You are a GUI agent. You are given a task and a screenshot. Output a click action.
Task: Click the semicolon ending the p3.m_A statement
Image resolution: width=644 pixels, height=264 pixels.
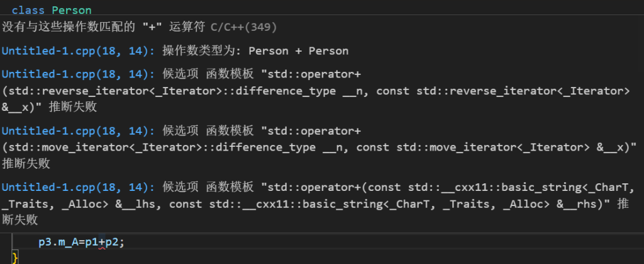122,242
